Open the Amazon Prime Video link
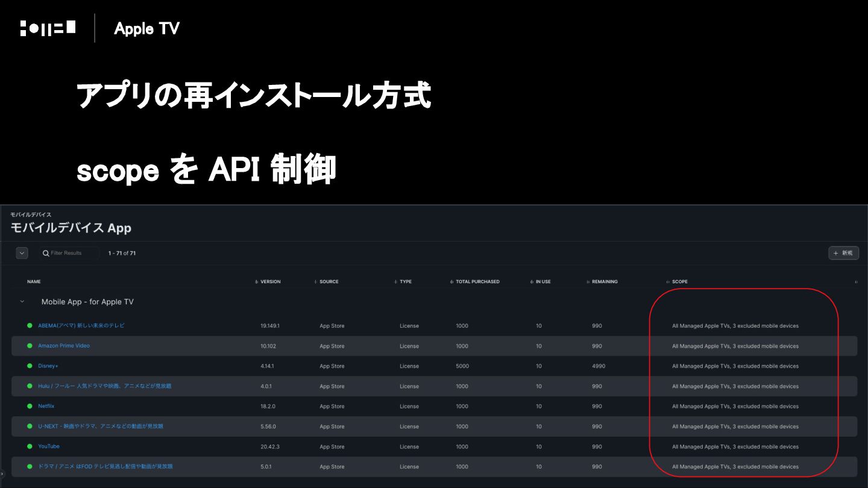 (x=64, y=346)
